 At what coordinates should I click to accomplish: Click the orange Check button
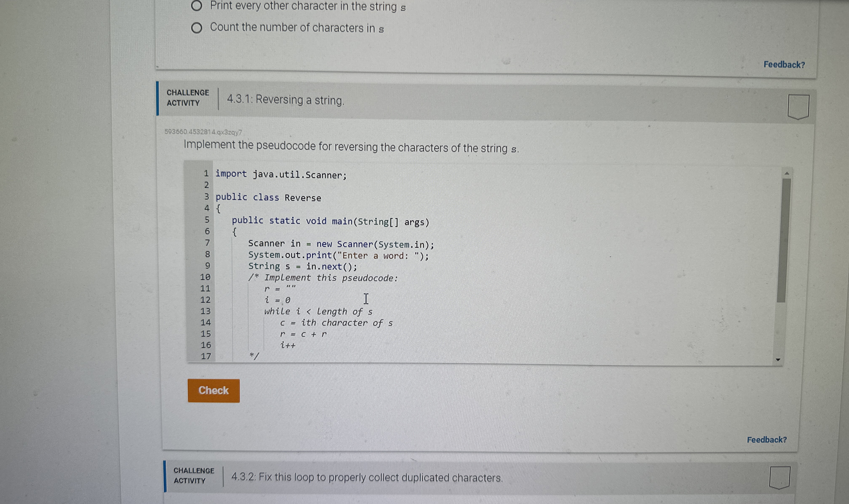click(x=214, y=391)
